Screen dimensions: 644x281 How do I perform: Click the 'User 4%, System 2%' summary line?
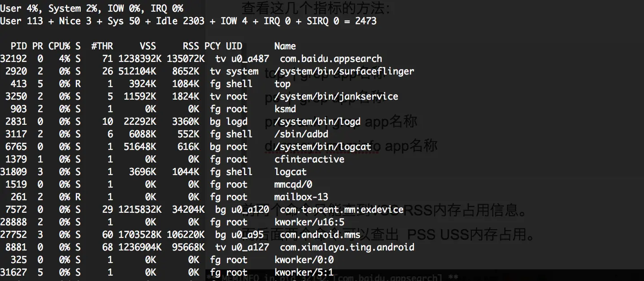pos(91,9)
